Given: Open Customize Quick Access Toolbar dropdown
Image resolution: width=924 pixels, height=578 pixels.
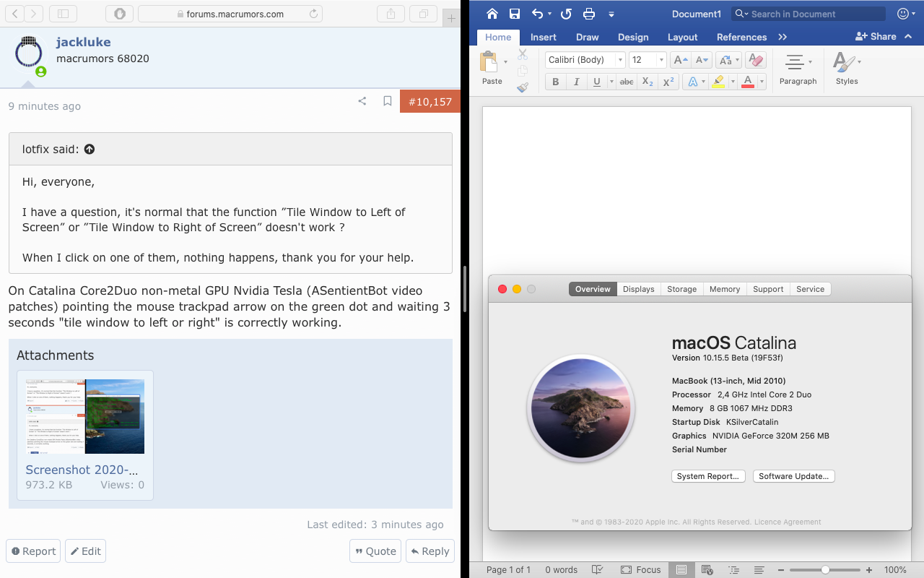Looking at the screenshot, I should tap(611, 14).
